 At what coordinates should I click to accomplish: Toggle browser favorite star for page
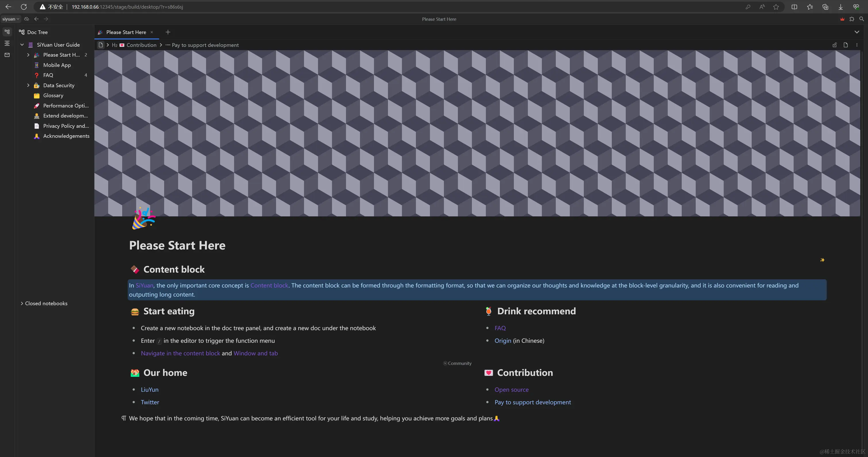pyautogui.click(x=776, y=7)
